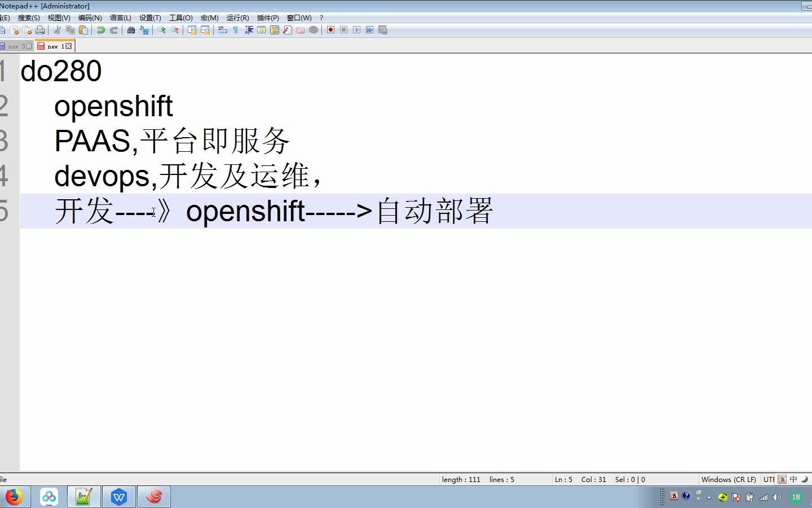Open the Function List icon

pos(288,30)
